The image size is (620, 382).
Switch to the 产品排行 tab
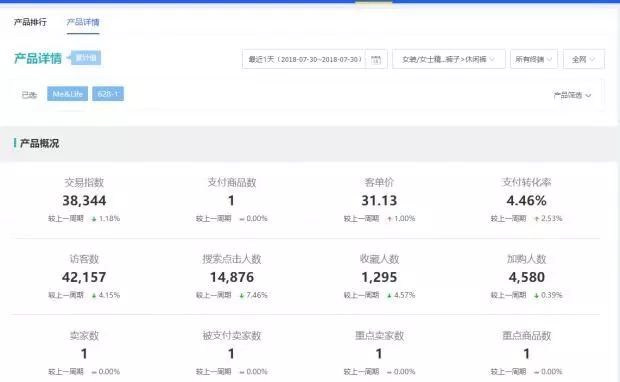point(30,22)
